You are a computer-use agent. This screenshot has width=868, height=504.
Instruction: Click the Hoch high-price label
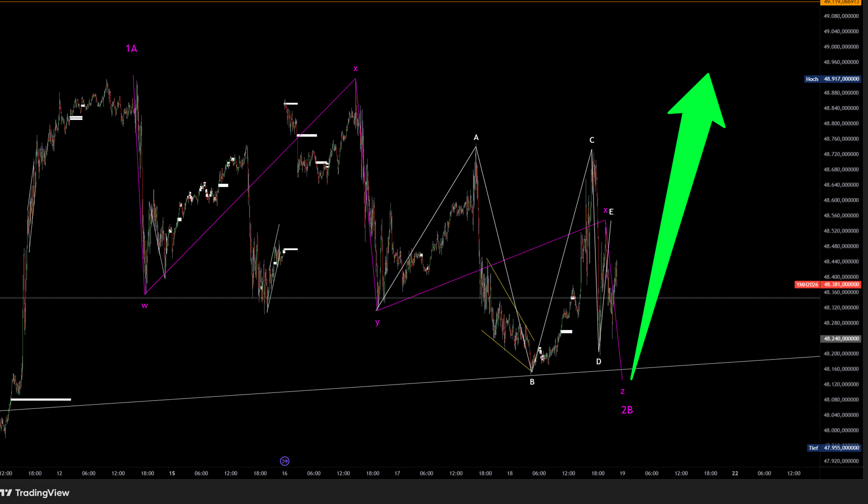point(812,79)
